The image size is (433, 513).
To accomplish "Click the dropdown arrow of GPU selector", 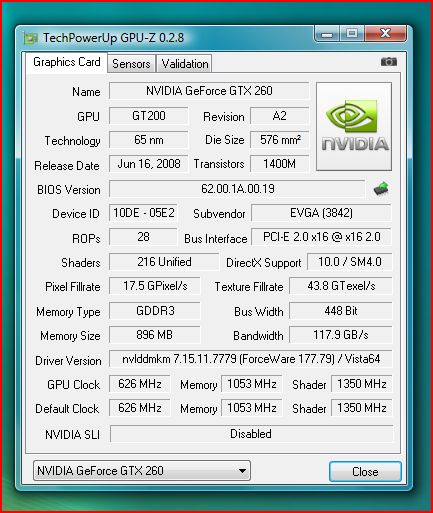I will (x=242, y=471).
